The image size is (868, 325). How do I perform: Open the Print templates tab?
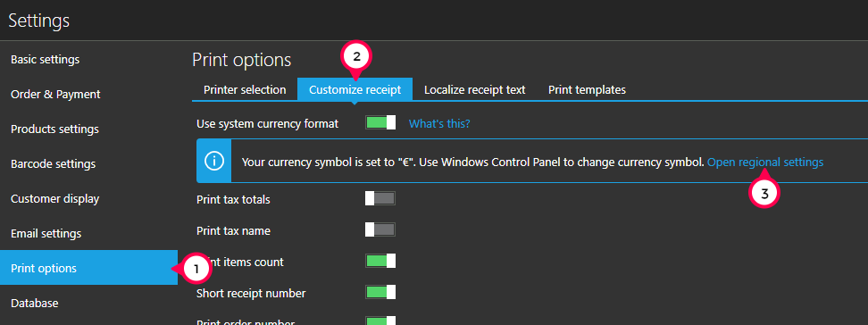587,89
